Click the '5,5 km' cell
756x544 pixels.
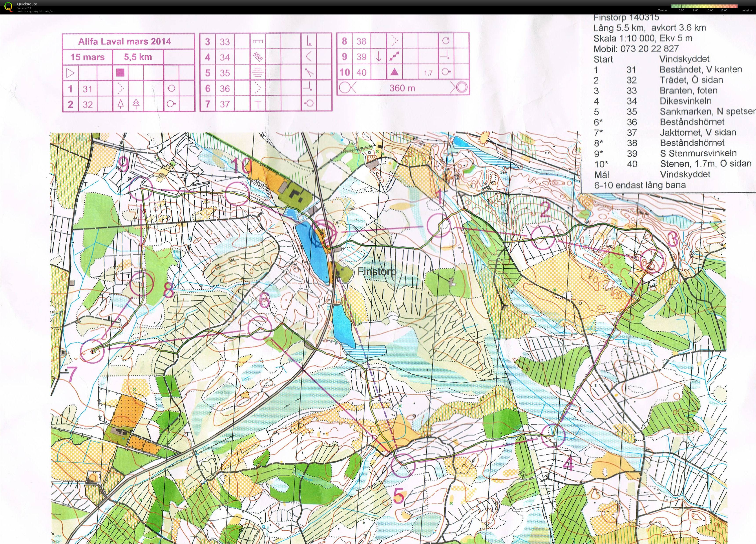point(138,57)
